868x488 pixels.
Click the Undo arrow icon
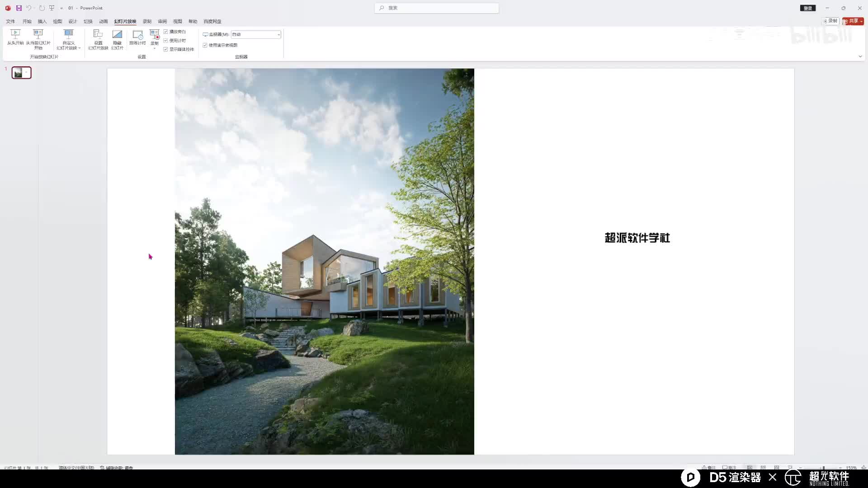pyautogui.click(x=28, y=8)
